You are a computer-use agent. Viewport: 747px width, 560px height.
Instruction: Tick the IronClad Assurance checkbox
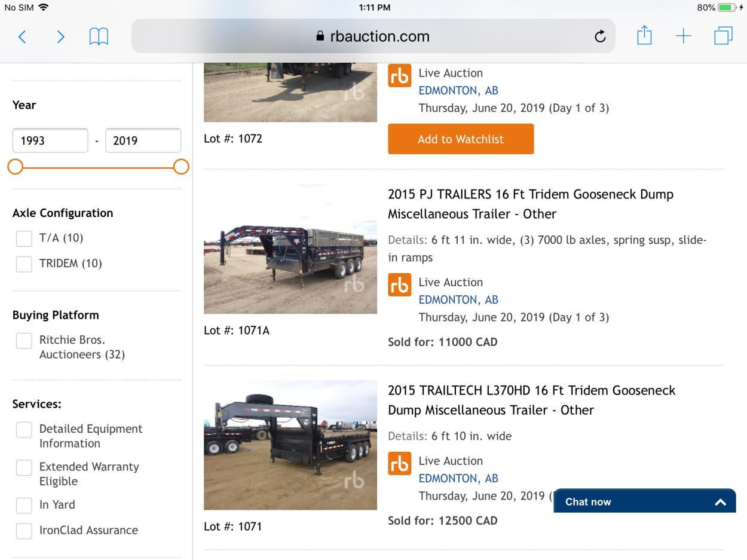click(x=24, y=531)
